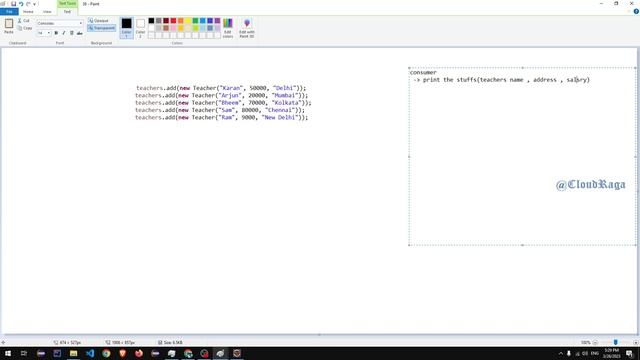Open Edit colors dialog
Image resolution: width=640 pixels, height=360 pixels.
228,28
